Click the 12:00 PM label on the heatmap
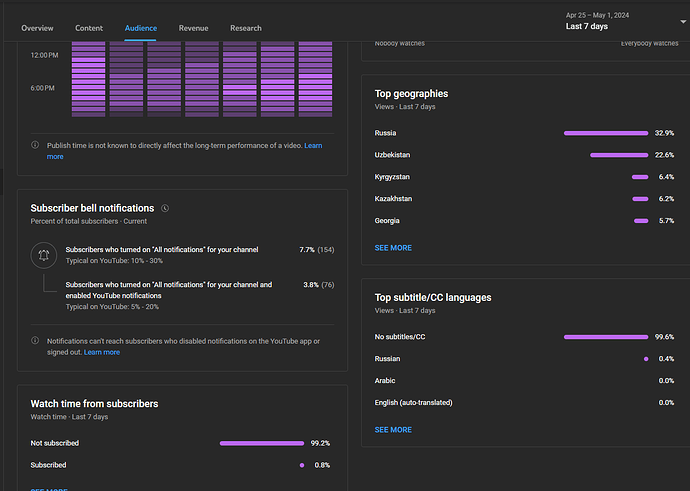 44,55
